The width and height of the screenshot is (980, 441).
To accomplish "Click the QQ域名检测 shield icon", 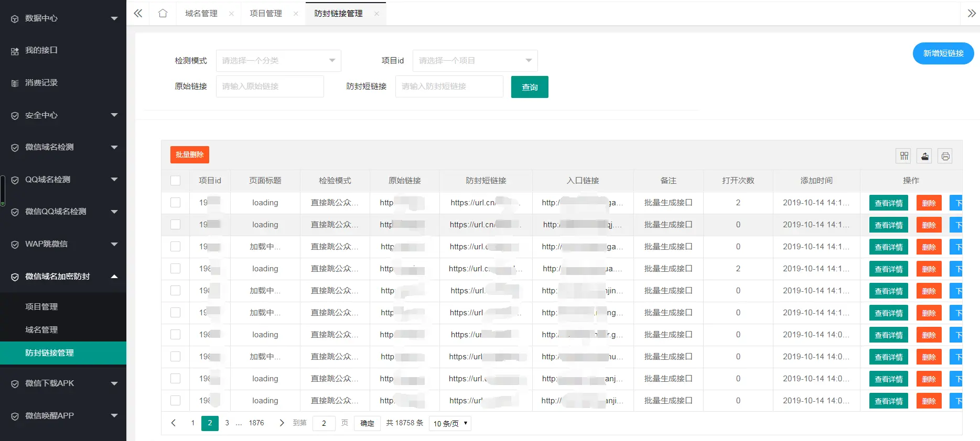I will (x=15, y=180).
